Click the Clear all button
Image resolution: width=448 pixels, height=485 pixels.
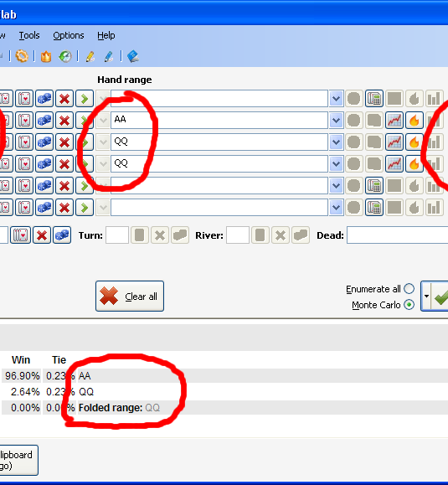(x=130, y=296)
